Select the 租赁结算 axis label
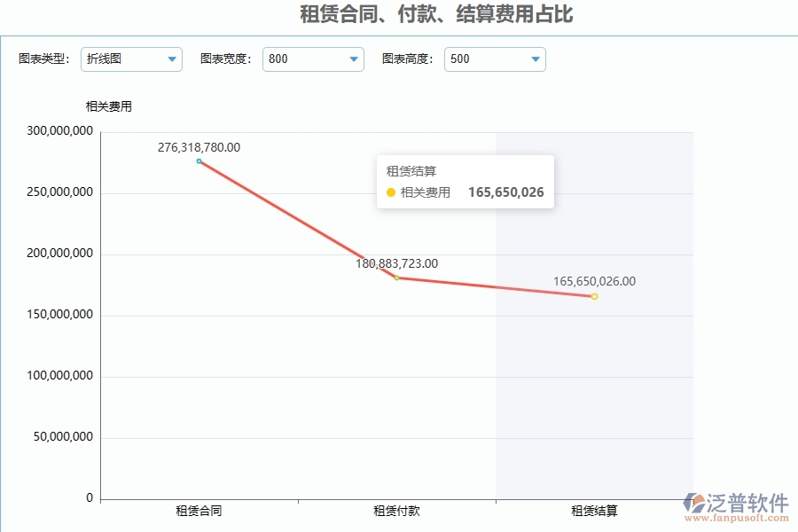This screenshot has height=532, width=798. tap(593, 511)
